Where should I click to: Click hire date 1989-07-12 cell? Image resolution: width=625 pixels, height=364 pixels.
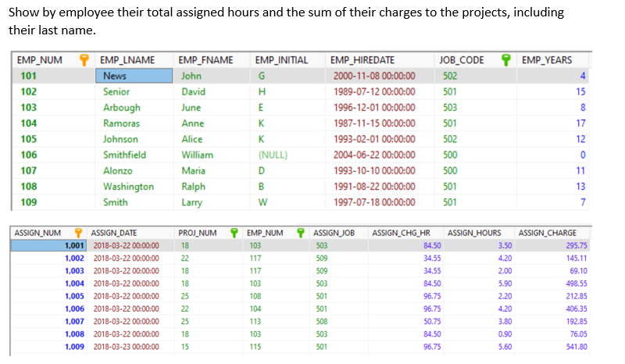click(x=380, y=91)
